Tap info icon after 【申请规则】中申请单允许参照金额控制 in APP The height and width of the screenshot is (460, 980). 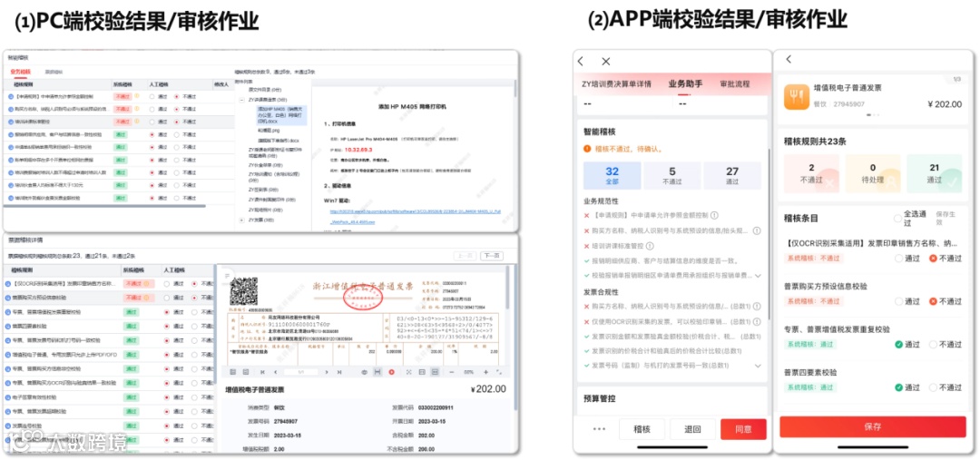(713, 216)
